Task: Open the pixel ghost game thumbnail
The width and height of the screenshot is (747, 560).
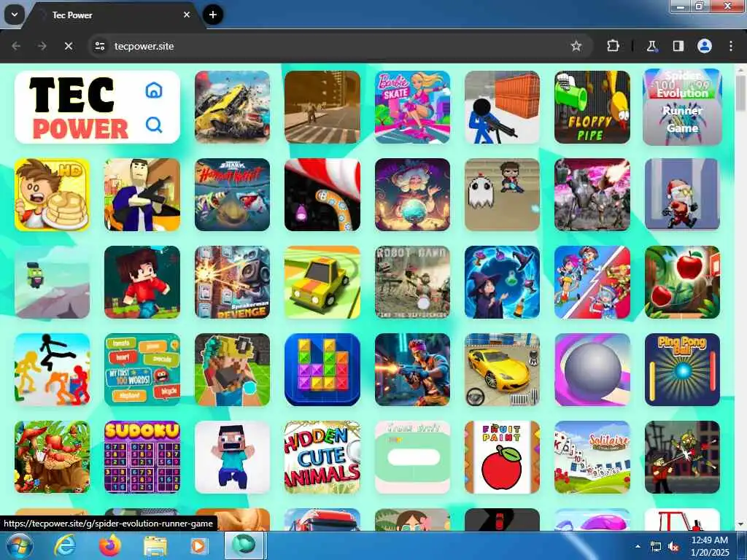Action: click(502, 195)
